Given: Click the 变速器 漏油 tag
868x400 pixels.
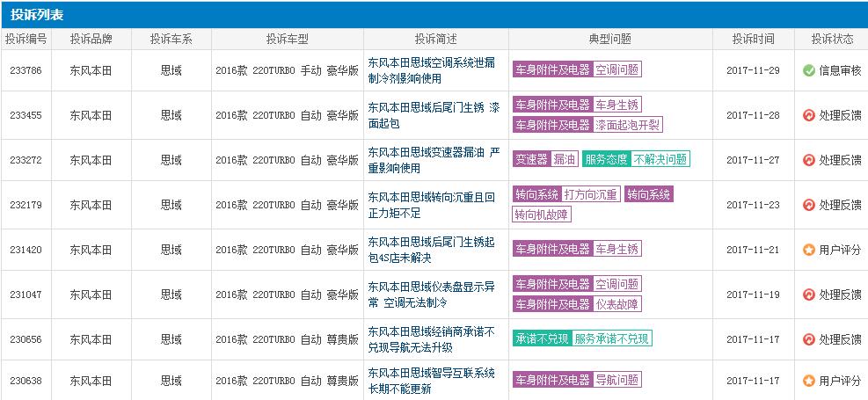Looking at the screenshot, I should tap(545, 159).
